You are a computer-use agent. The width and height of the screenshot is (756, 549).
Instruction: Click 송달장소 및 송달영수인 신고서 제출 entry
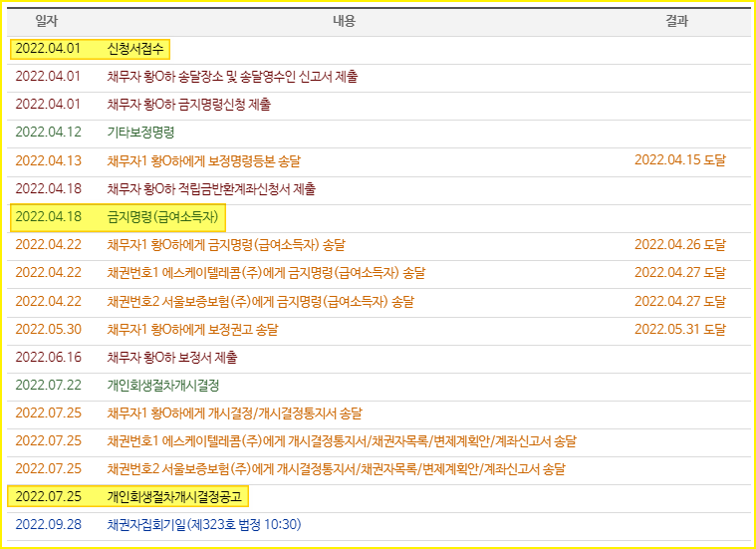coord(232,77)
